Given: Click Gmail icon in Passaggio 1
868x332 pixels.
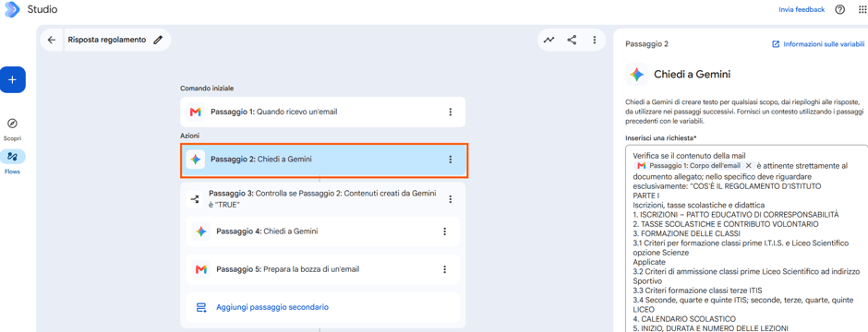Looking at the screenshot, I should click(195, 113).
